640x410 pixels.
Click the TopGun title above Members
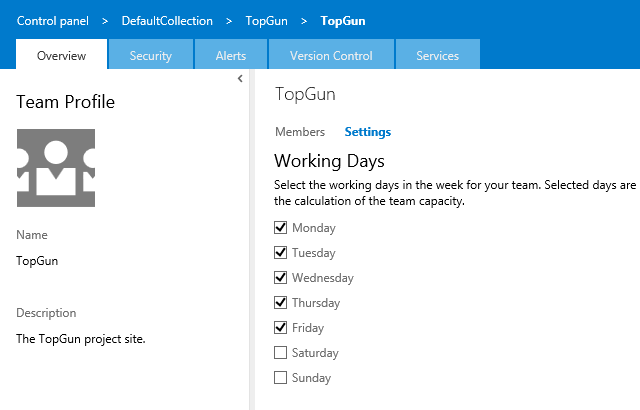tap(305, 94)
